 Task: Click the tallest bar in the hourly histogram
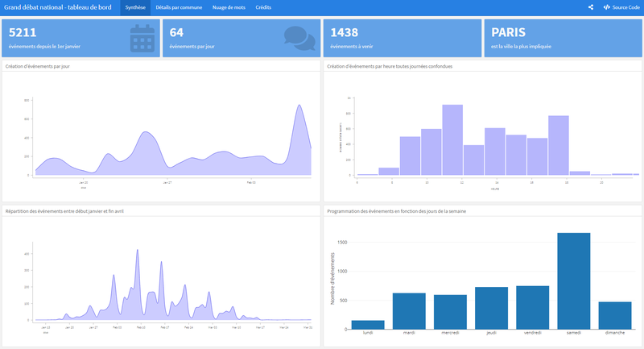(452, 139)
